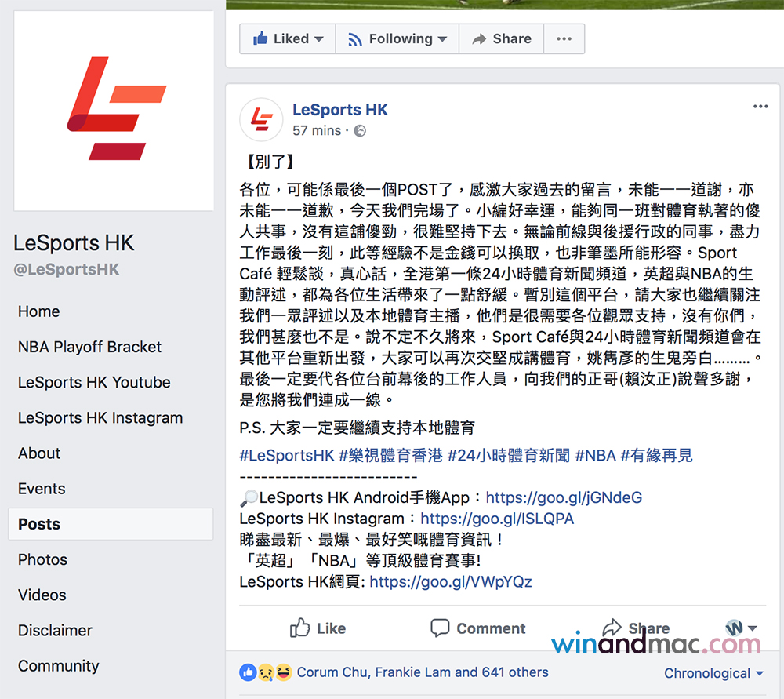
Task: Click the #有緣再見 hashtag
Action: (656, 455)
